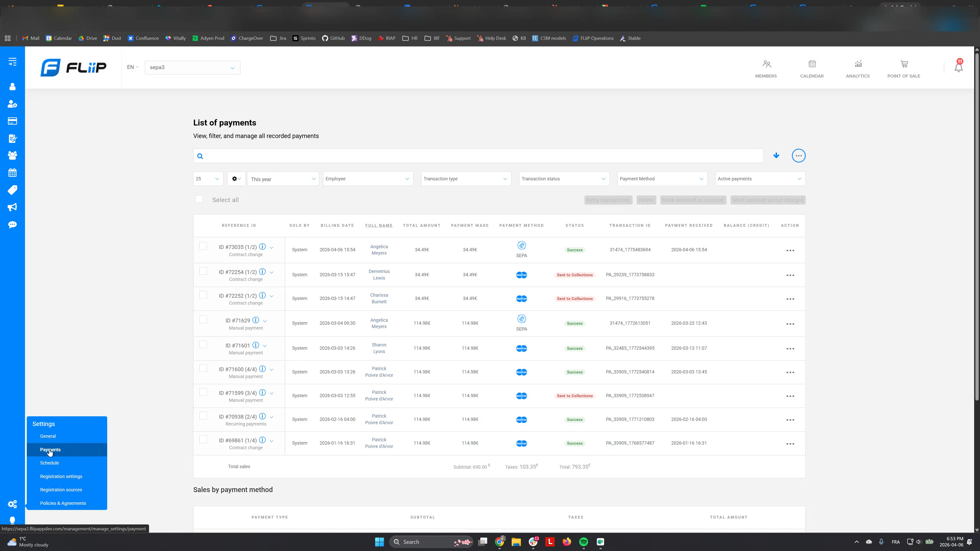Open the sepa3 location dropdown

(192, 68)
